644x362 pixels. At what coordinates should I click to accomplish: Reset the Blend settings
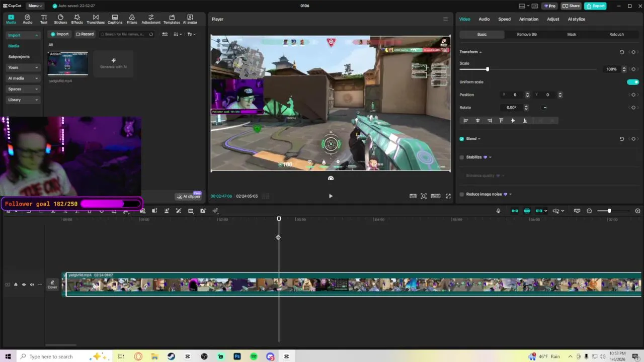click(622, 139)
